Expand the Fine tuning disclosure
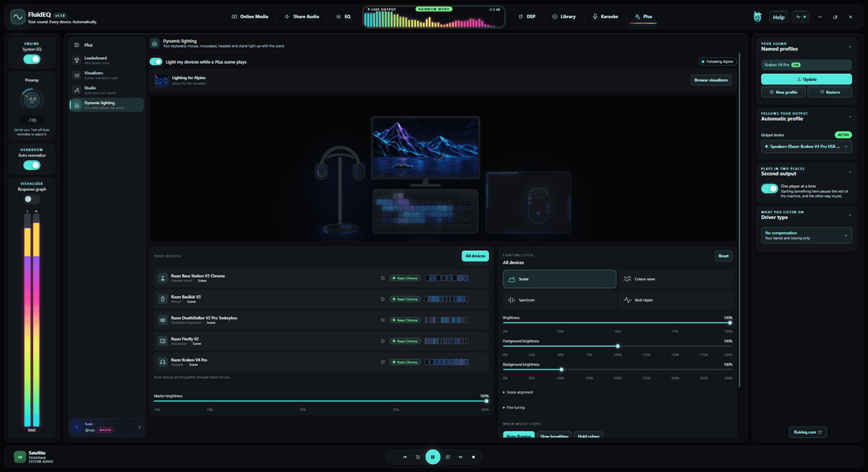 (x=514, y=407)
